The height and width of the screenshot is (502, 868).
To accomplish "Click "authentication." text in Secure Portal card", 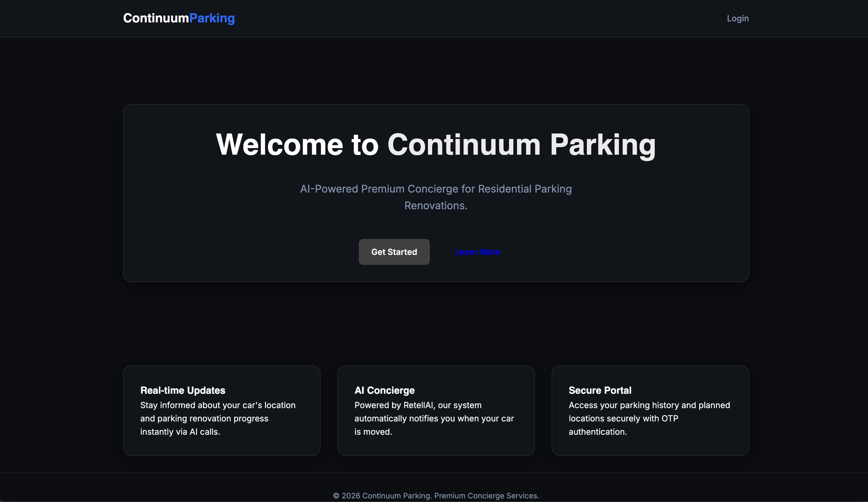I will tap(598, 432).
